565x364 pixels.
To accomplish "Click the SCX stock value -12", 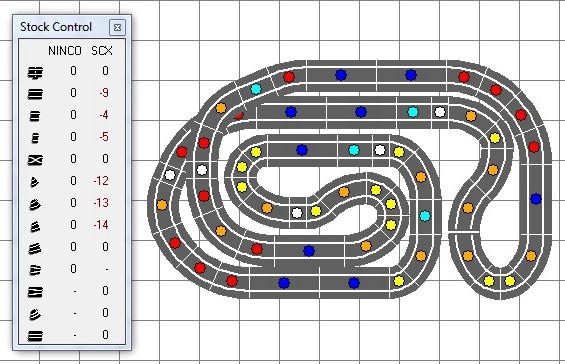I will (101, 181).
